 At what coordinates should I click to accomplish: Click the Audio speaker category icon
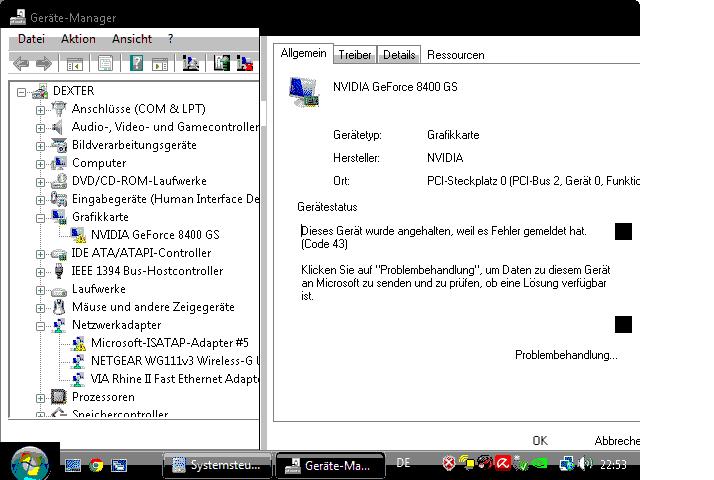point(58,127)
